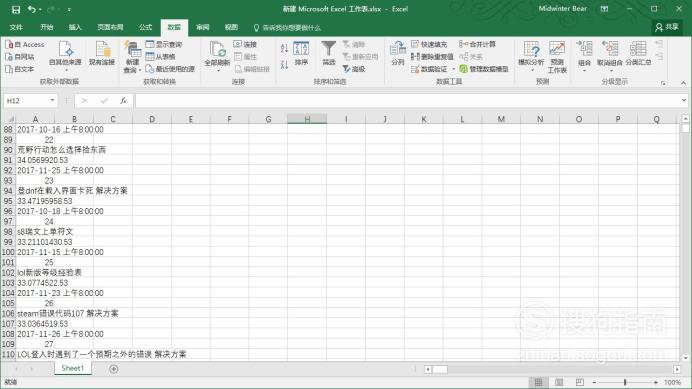Switch to Page Break Preview
The height and width of the screenshot is (389, 692).
pos(579,382)
